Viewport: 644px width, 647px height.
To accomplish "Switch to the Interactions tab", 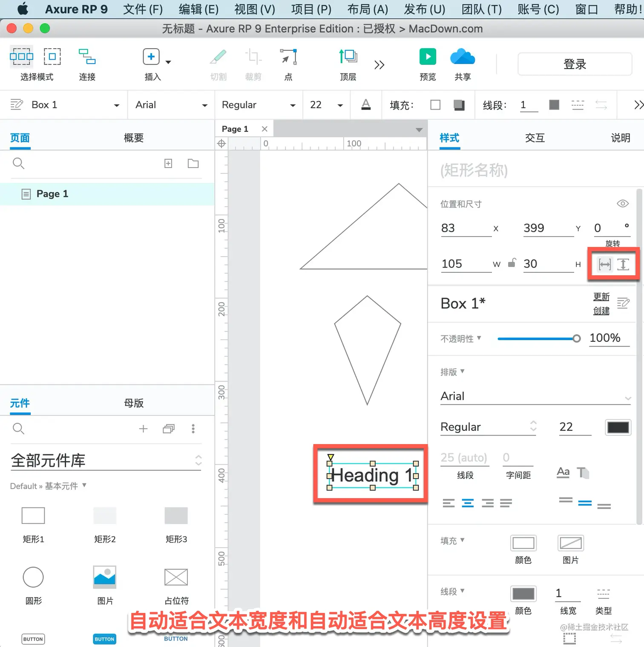I will coord(535,138).
